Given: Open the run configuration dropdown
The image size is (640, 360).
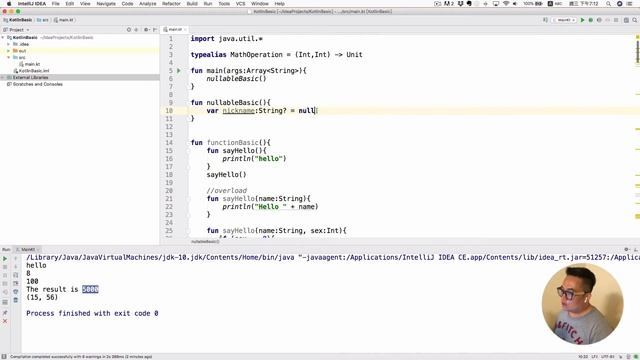Looking at the screenshot, I should coord(564,20).
